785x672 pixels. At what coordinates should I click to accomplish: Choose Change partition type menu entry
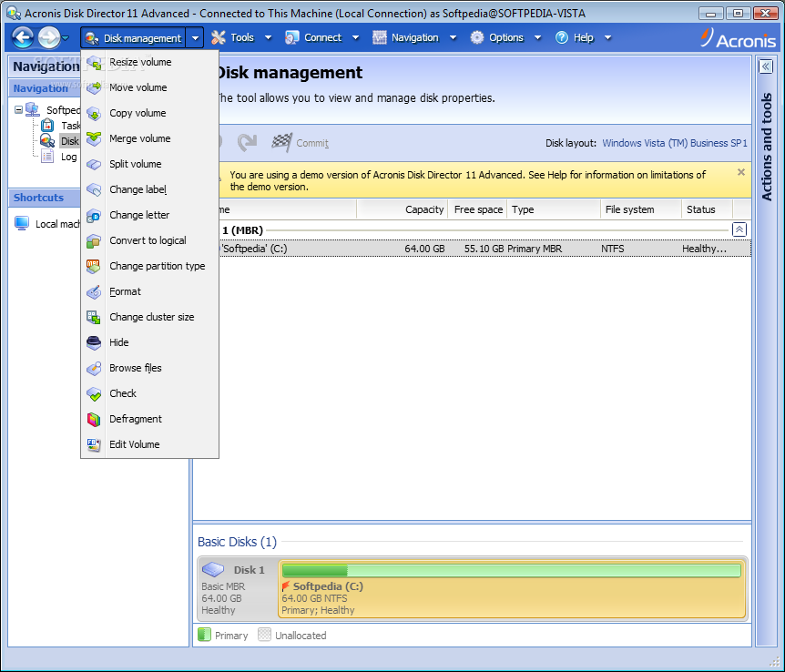point(149,267)
